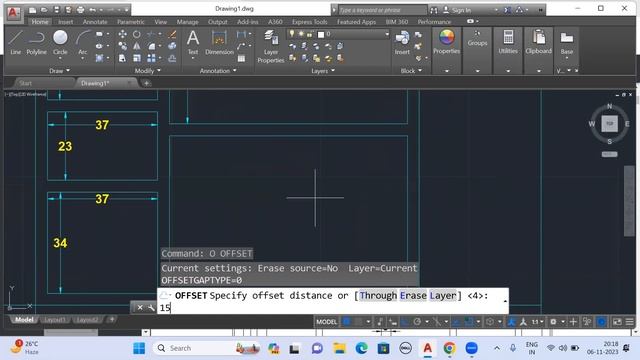Viewport: 640px width, 360px height.
Task: Toggle snap mode in status bar
Action: point(358,322)
